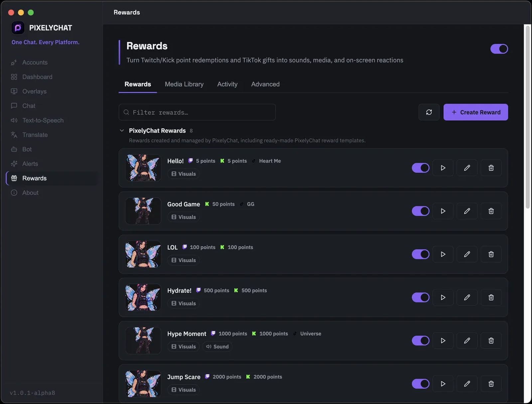Select Rewards in the sidebar

[x=52, y=178]
